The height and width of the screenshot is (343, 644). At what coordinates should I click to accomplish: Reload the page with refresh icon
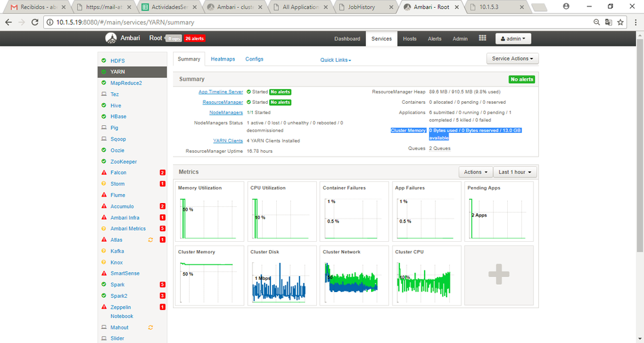pos(35,22)
